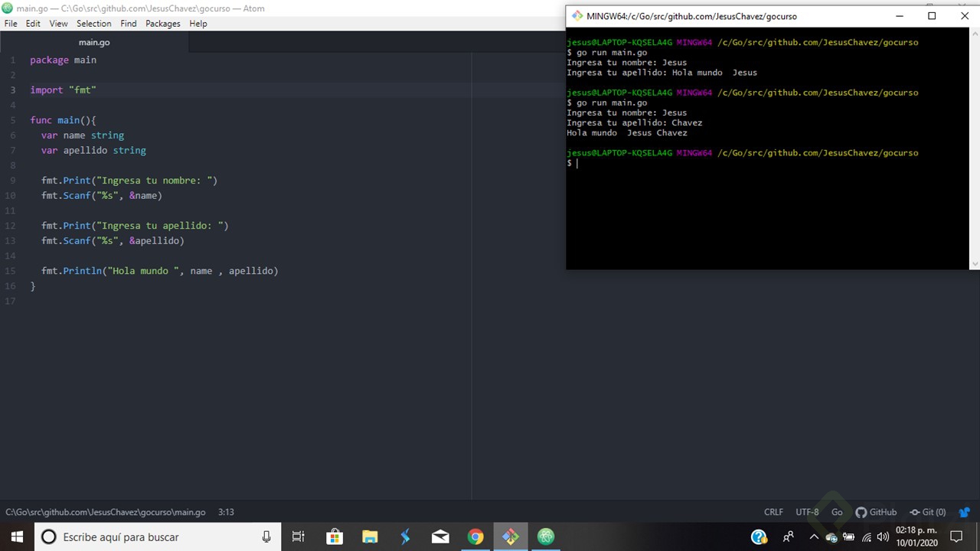Click the "func main(){" line
This screenshot has width=980, height=551.
(64, 120)
